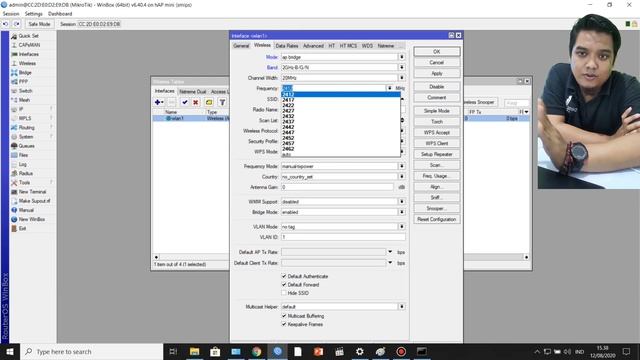Click the Cancel button

coord(436,62)
